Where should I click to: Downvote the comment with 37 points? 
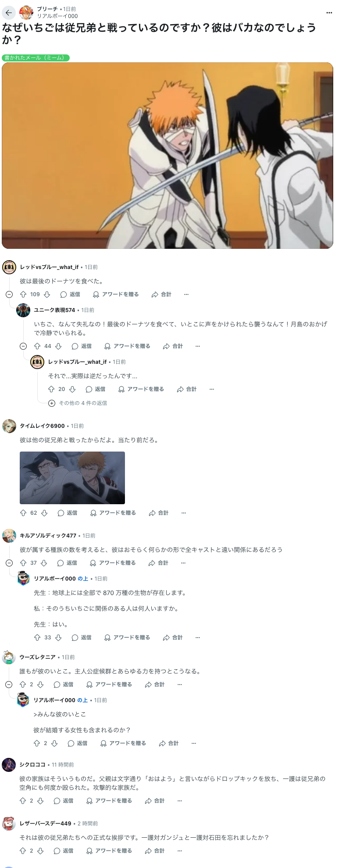44,563
